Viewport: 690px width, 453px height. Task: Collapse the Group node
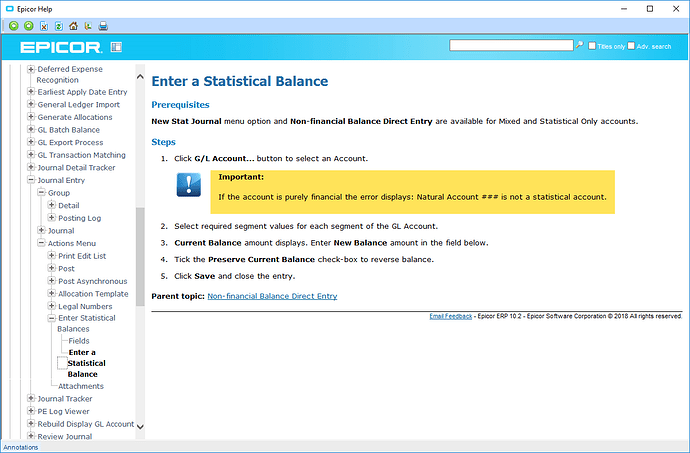tap(41, 192)
